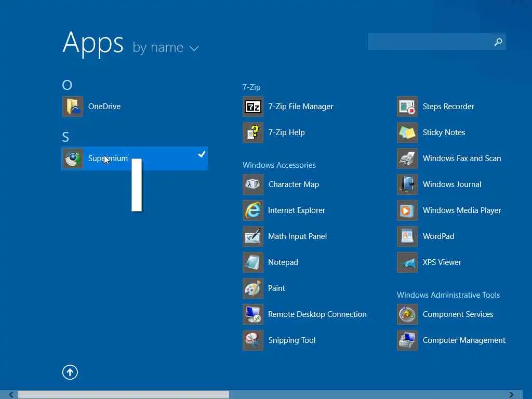Screen dimensions: 532x399
Task: Open Remote Desktop Connection icon
Action: (x=253, y=314)
